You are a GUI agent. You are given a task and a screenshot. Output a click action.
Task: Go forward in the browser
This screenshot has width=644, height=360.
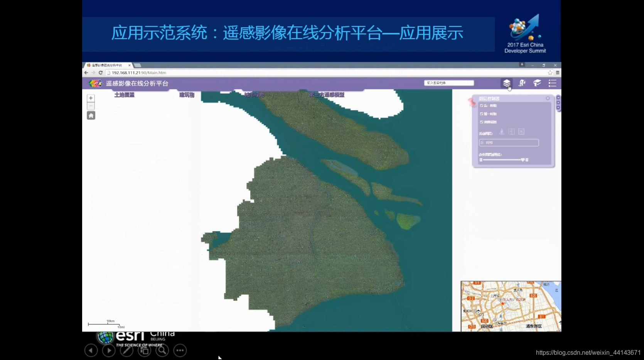(x=93, y=73)
